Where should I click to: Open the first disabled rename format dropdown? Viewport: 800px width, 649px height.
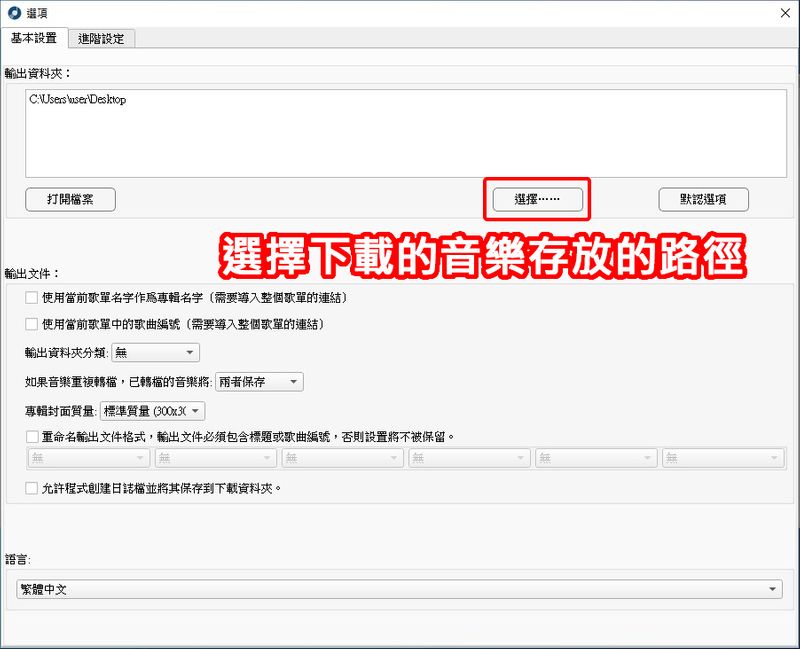(89, 458)
